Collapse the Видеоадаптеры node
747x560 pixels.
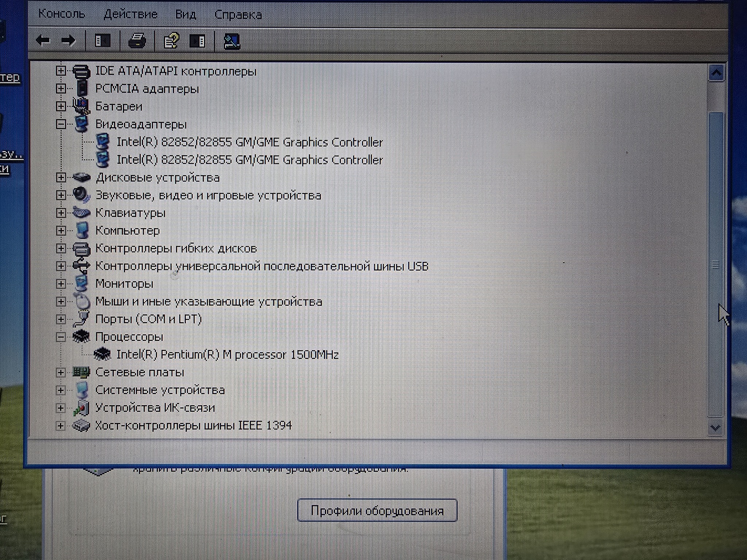pyautogui.click(x=61, y=124)
